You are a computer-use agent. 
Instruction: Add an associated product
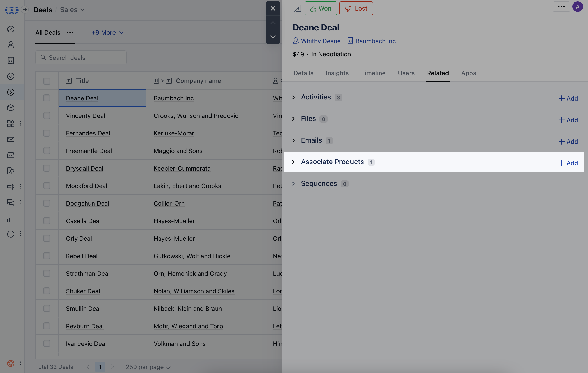click(x=568, y=163)
